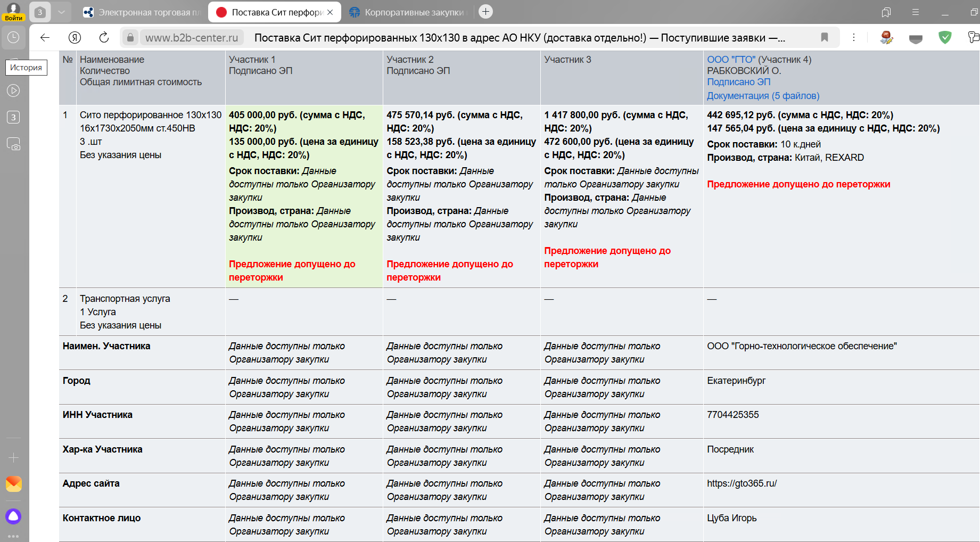The width and height of the screenshot is (980, 542).
Task: Open the ООО "ГТО" participant link
Action: click(731, 60)
